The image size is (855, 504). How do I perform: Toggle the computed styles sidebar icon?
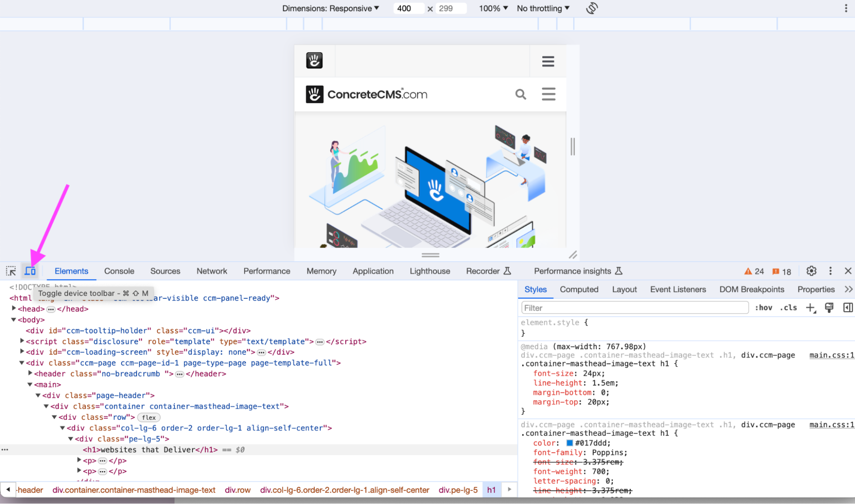pyautogui.click(x=848, y=308)
